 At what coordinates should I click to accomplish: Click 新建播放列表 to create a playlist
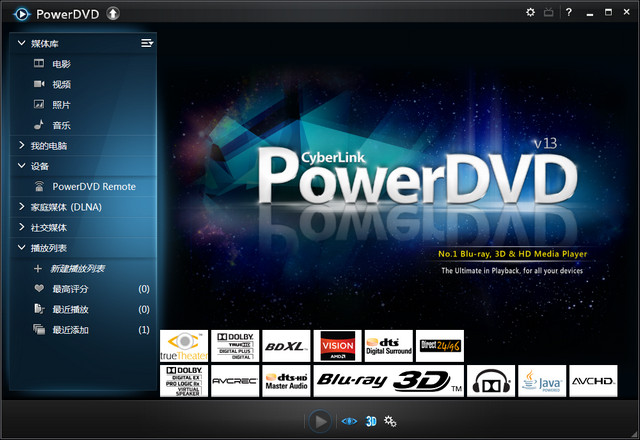point(78,269)
